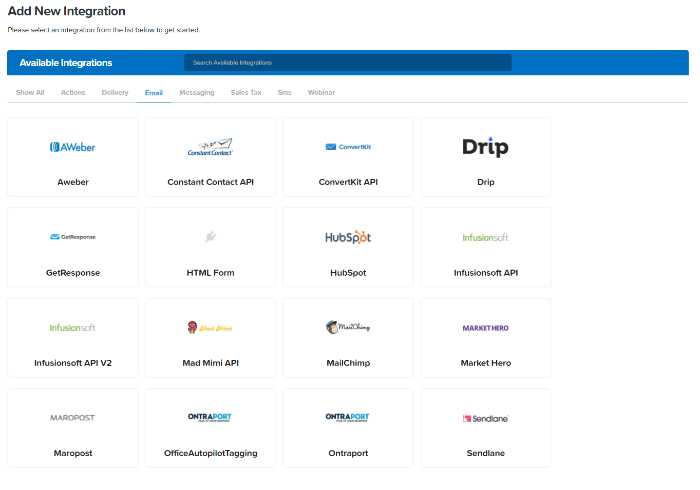
Task: Click the Market Hero logo
Action: [485, 328]
